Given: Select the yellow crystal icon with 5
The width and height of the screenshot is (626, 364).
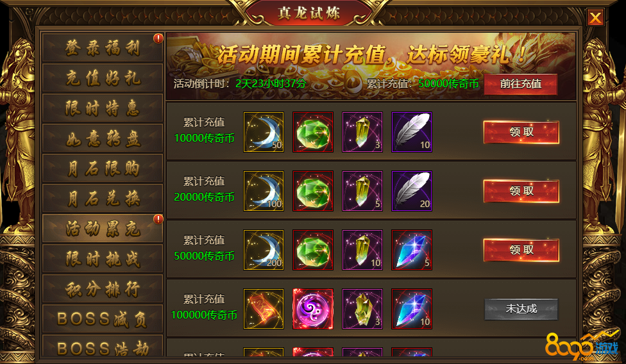Looking at the screenshot, I should pyautogui.click(x=362, y=191).
